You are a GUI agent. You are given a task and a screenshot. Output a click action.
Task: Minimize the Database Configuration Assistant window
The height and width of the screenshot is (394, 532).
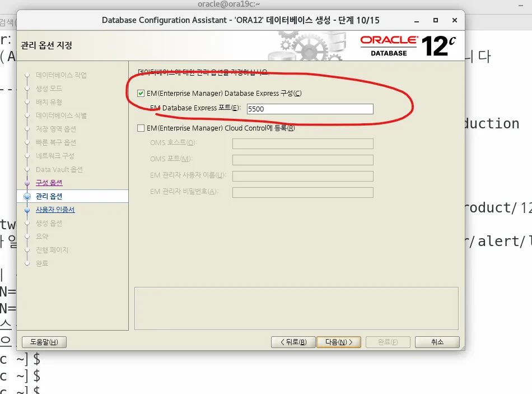click(x=417, y=20)
